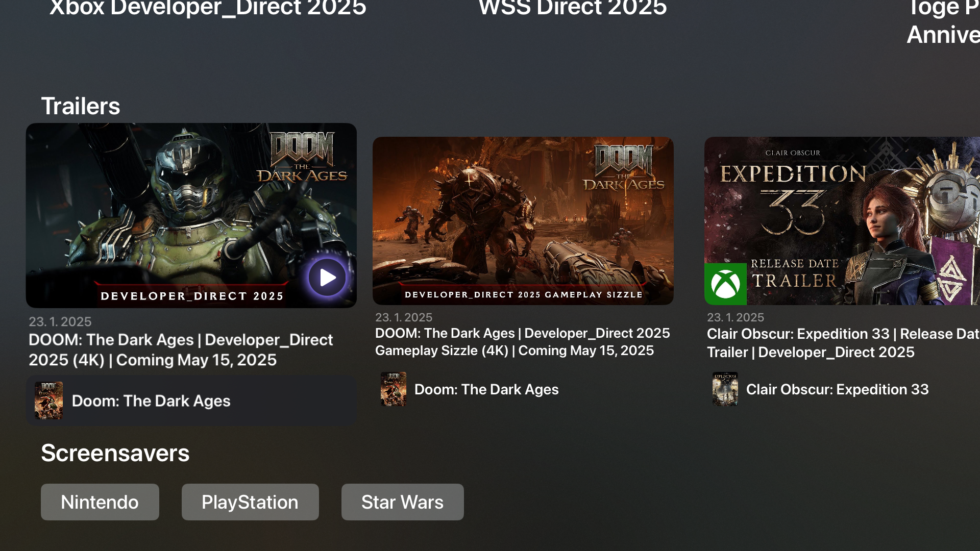Select the PlayStation screensaver button

click(250, 502)
